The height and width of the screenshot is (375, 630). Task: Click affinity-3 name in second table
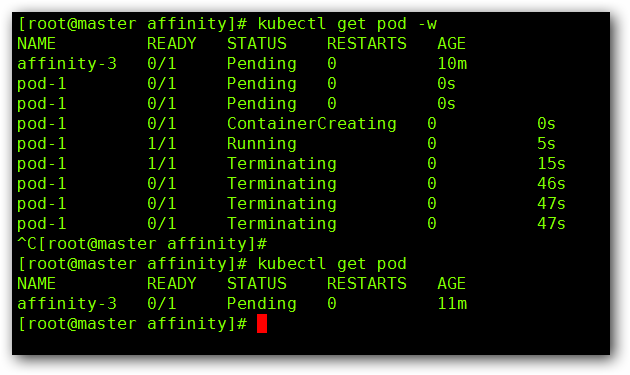pyautogui.click(x=67, y=303)
